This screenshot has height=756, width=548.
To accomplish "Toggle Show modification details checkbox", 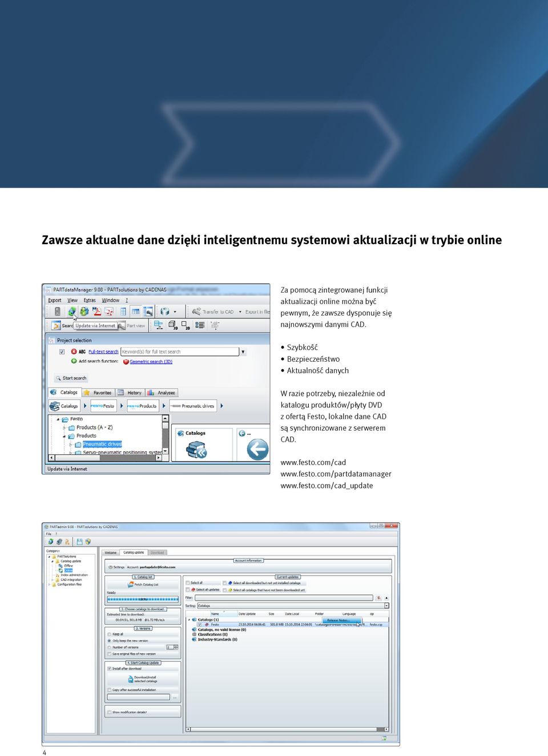I will click(109, 712).
